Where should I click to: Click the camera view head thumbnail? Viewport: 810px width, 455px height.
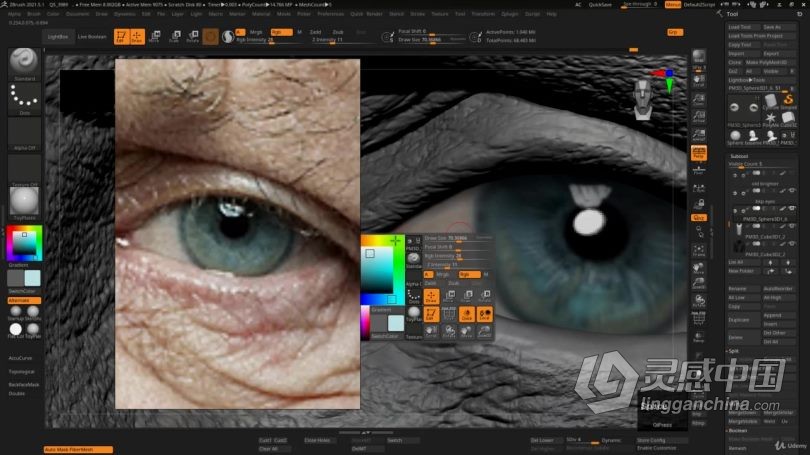[643, 100]
